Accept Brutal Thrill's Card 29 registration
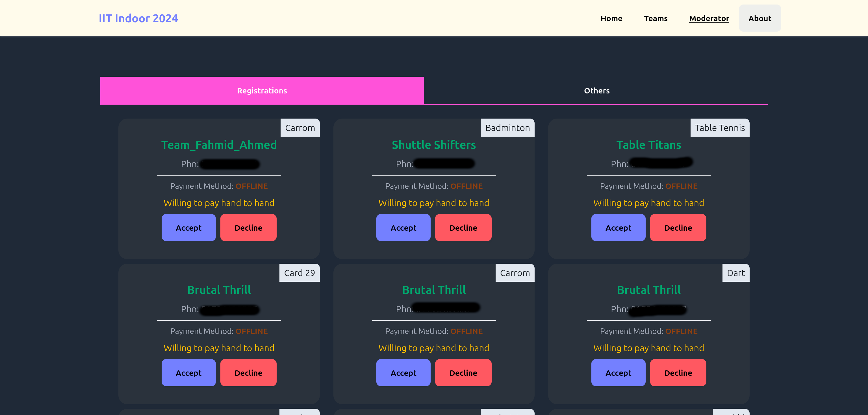The height and width of the screenshot is (415, 868). click(188, 373)
